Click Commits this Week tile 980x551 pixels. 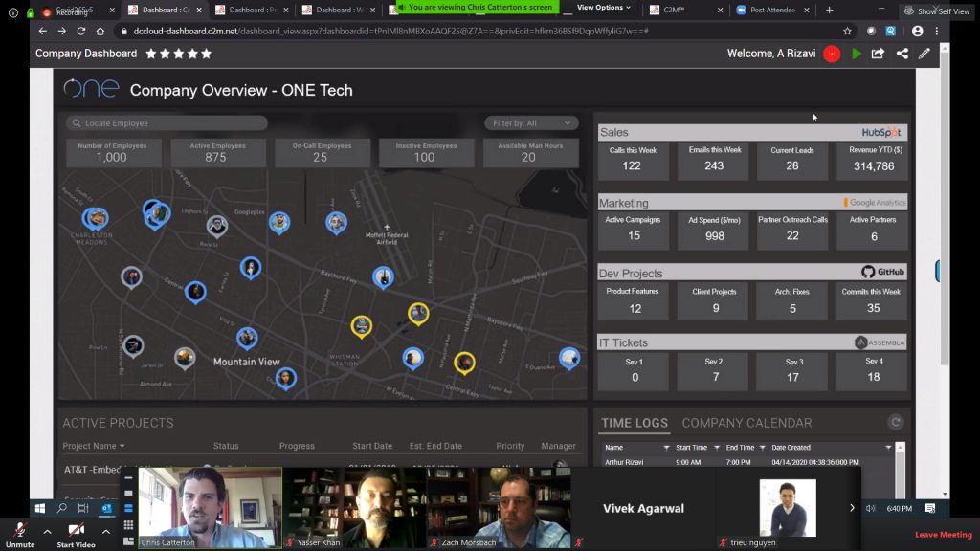(x=871, y=300)
